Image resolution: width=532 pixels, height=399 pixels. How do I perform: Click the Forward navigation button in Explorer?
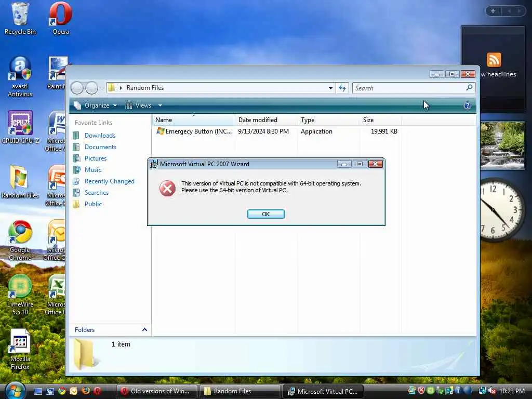(91, 88)
